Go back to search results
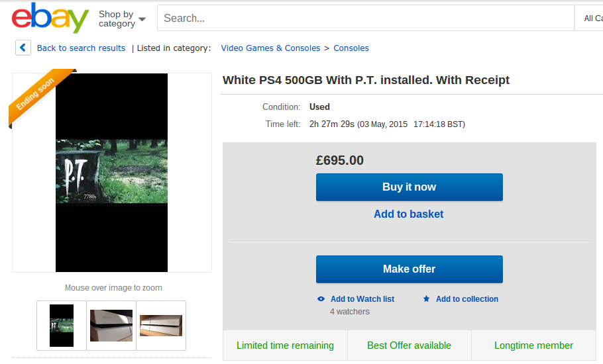Viewport: 603px width, 364px height. [x=81, y=48]
